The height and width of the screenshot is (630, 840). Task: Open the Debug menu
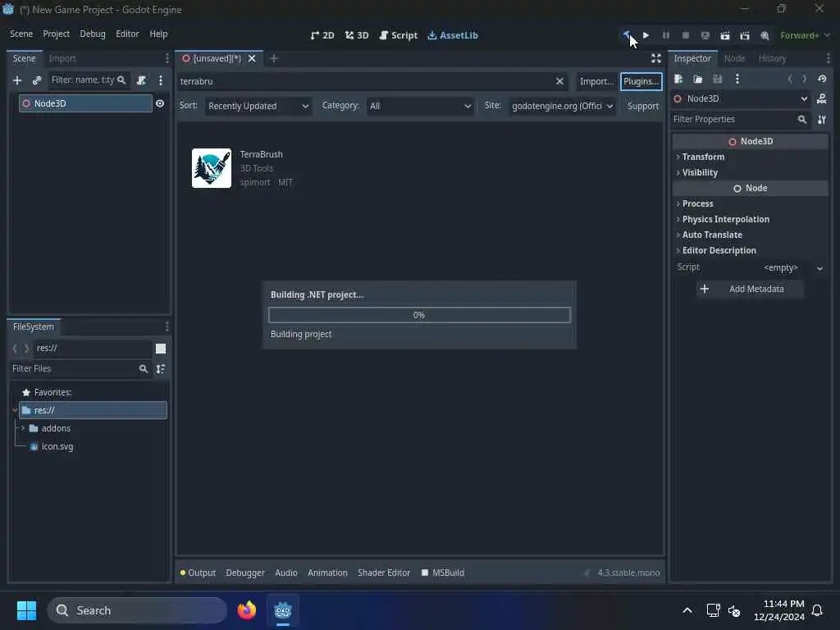click(x=93, y=34)
